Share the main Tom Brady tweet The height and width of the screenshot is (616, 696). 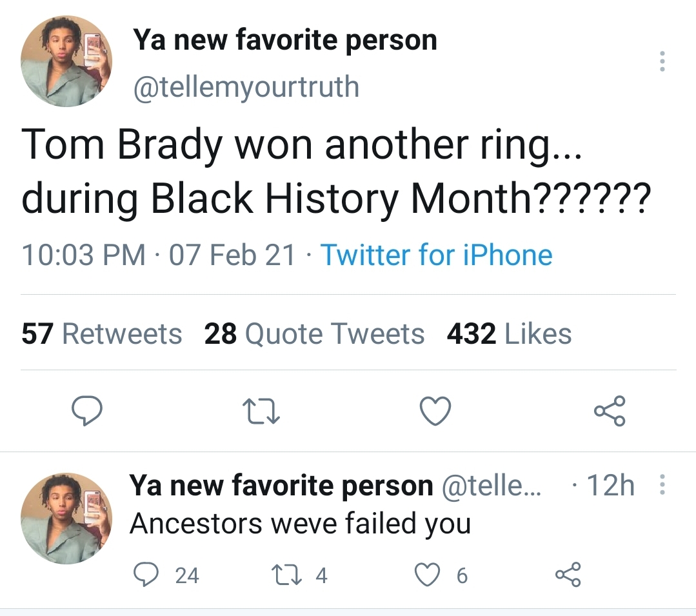(610, 412)
